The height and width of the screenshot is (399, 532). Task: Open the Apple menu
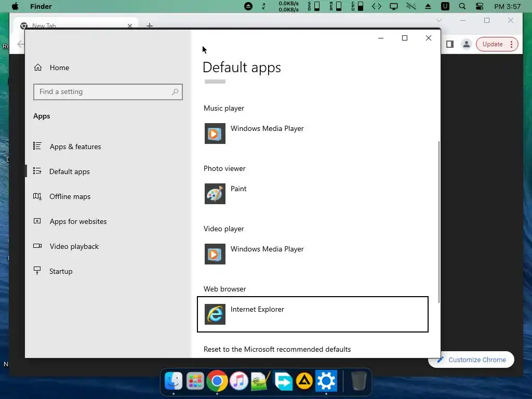[x=15, y=6]
